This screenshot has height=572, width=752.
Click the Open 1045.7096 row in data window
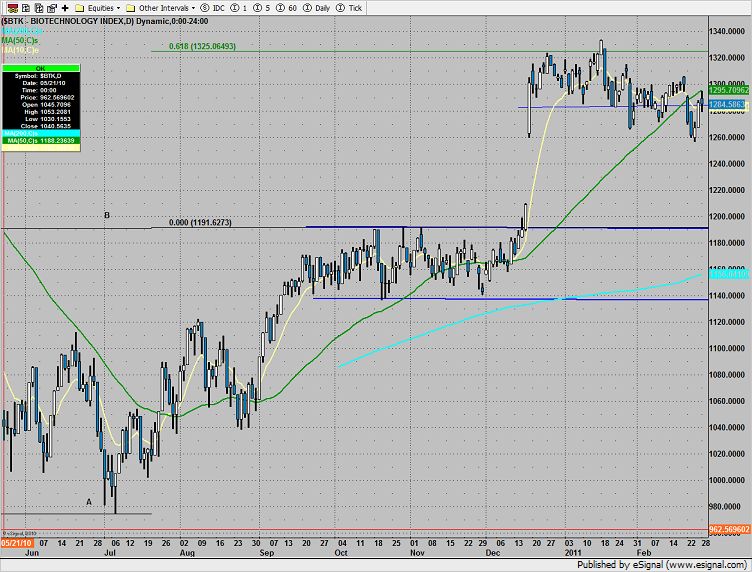point(41,105)
